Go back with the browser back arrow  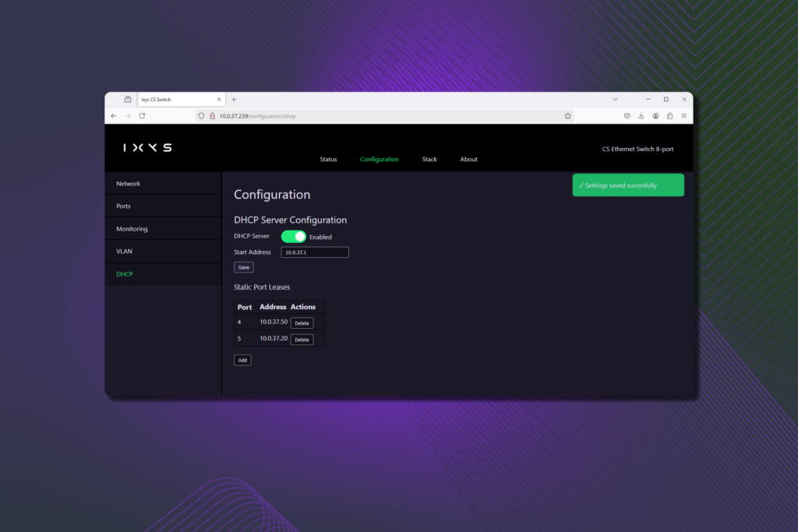click(114, 116)
